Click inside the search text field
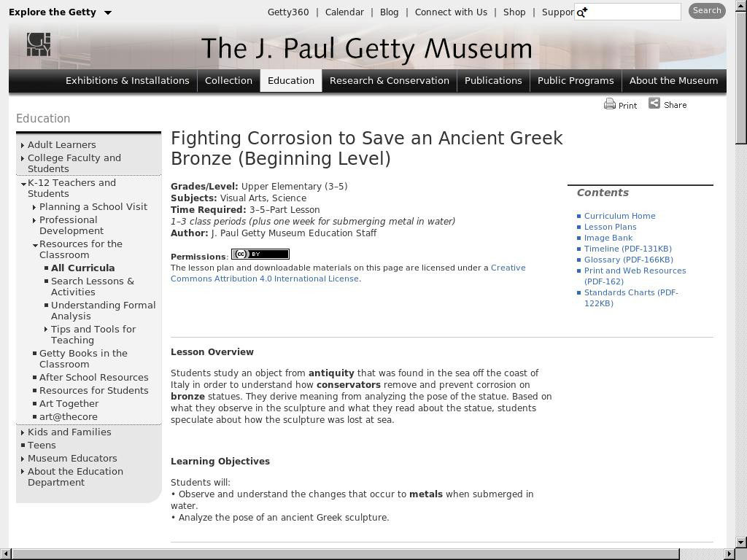Image resolution: width=747 pixels, height=560 pixels. (634, 12)
